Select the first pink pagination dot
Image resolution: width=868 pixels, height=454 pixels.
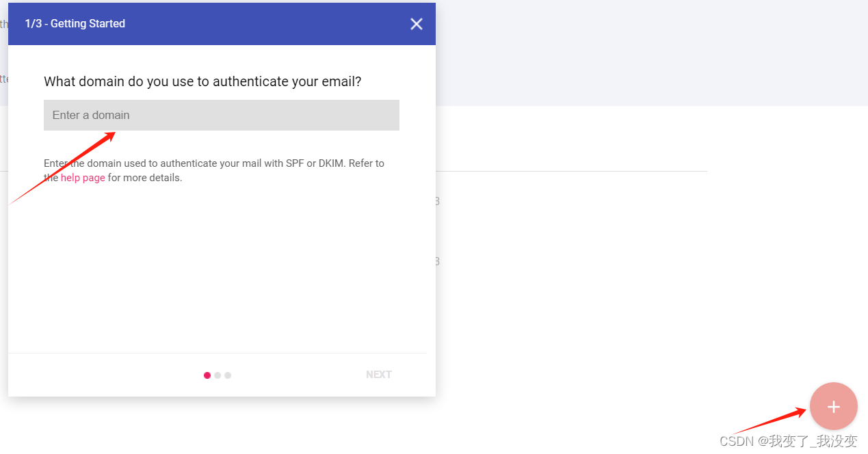click(207, 375)
